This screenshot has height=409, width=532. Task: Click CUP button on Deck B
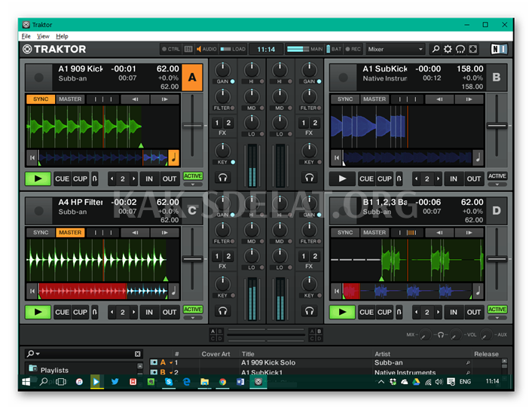pos(384,179)
